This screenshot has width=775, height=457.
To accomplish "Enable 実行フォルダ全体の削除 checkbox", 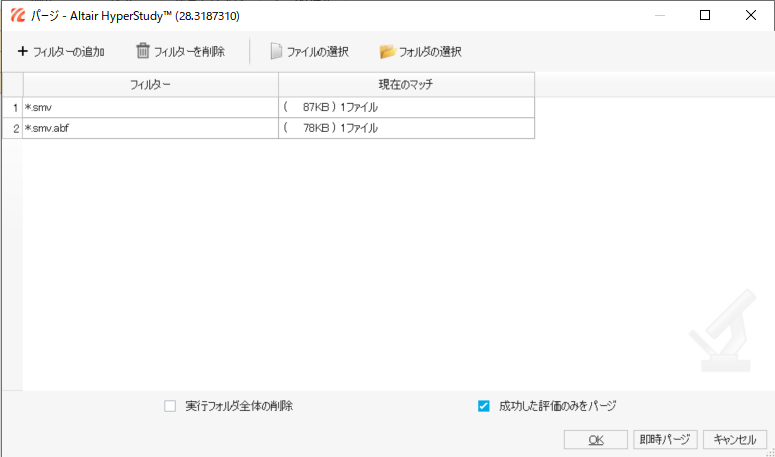I will pyautogui.click(x=170, y=406).
